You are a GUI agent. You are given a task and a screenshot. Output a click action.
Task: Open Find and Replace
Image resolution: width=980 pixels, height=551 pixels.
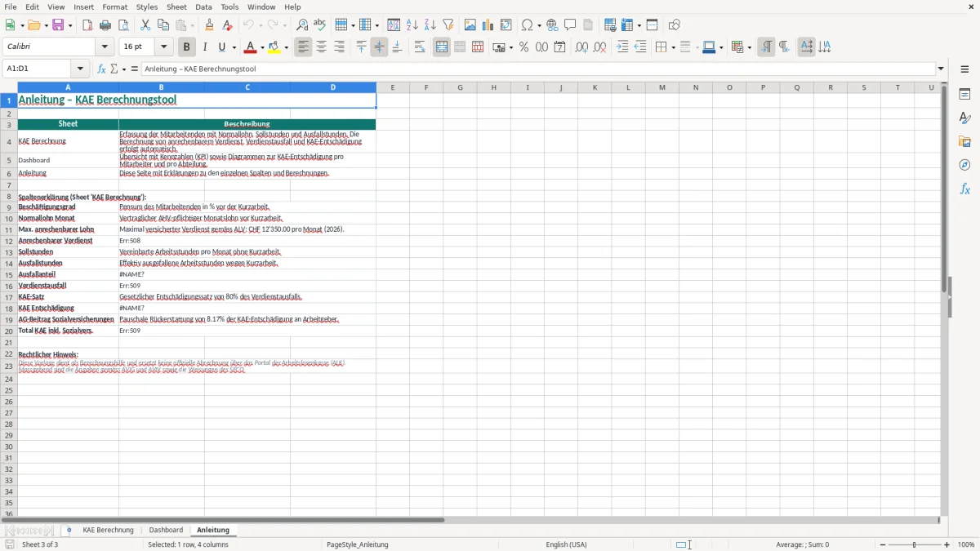[x=302, y=25]
